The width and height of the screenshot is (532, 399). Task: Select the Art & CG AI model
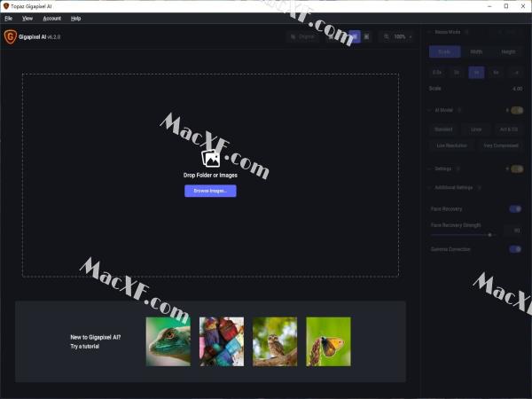509,129
